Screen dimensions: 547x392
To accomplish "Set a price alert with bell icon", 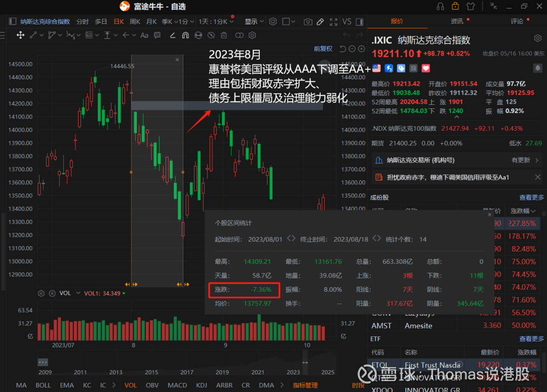I will point(537,68).
